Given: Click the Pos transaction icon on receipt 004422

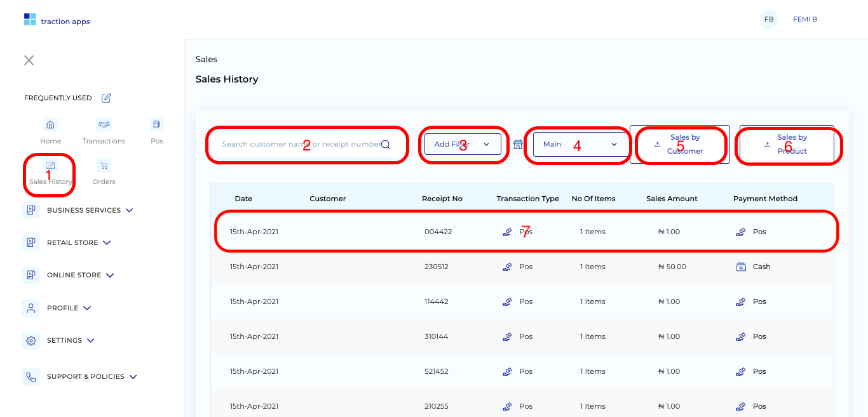Looking at the screenshot, I should pos(506,232).
